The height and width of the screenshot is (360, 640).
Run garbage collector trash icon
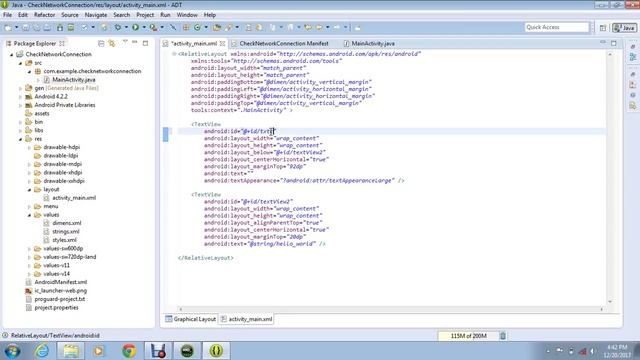click(503, 336)
